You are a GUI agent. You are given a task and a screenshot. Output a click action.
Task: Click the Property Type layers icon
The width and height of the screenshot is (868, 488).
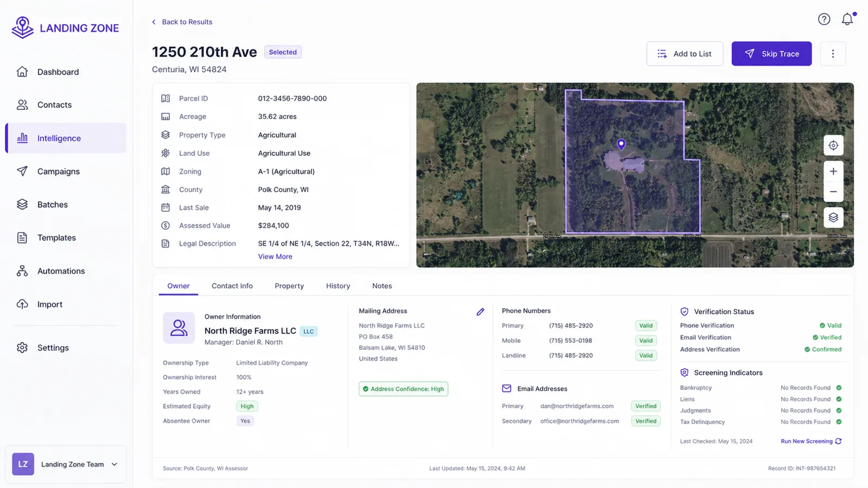coord(165,135)
